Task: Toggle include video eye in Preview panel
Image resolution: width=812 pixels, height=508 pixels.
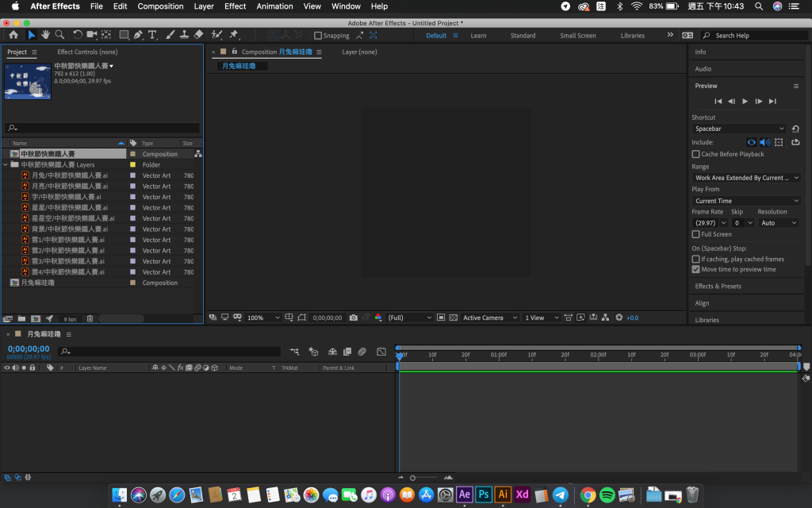Action: (752, 142)
